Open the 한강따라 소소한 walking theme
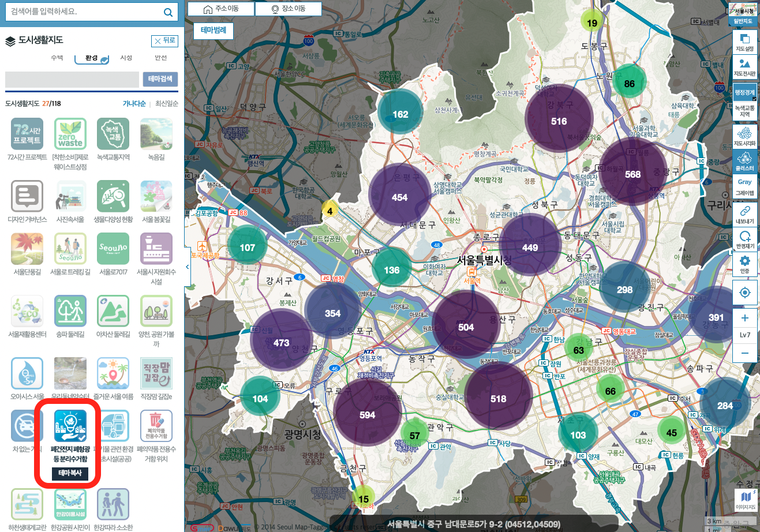Screen dimensions: 760x532 tap(113, 504)
